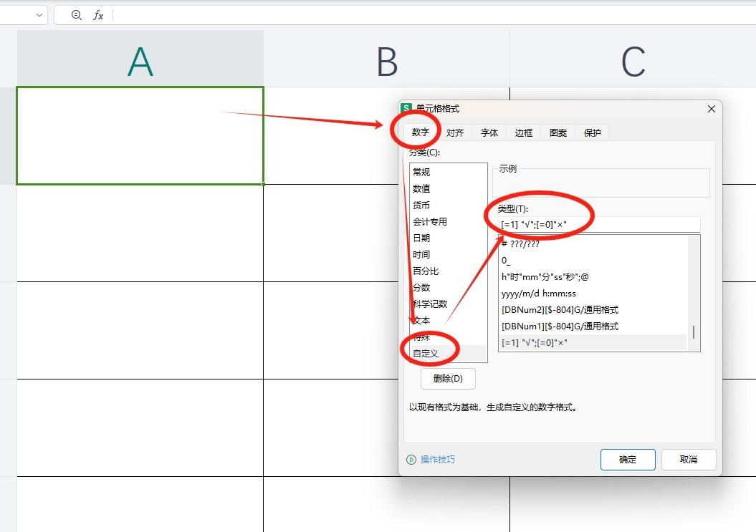756x532 pixels.
Task: Choose the yyyy/m/d h:mm:ss format
Action: click(x=593, y=293)
